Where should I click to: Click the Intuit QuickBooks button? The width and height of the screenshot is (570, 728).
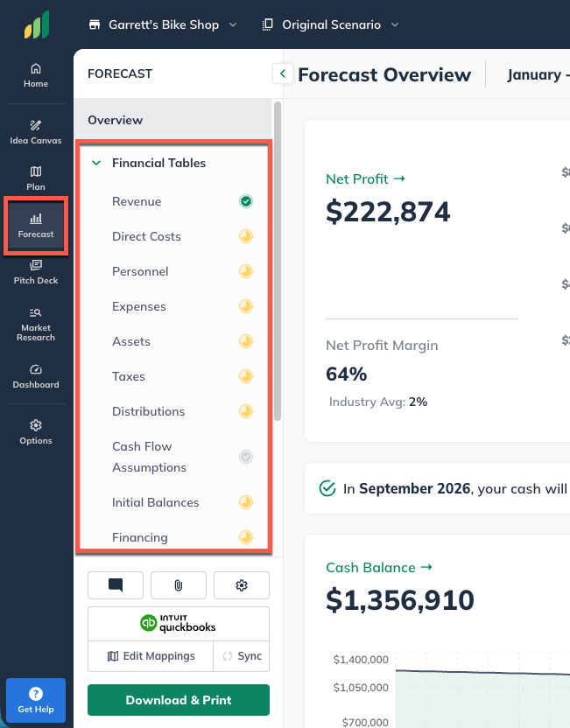[x=179, y=624]
